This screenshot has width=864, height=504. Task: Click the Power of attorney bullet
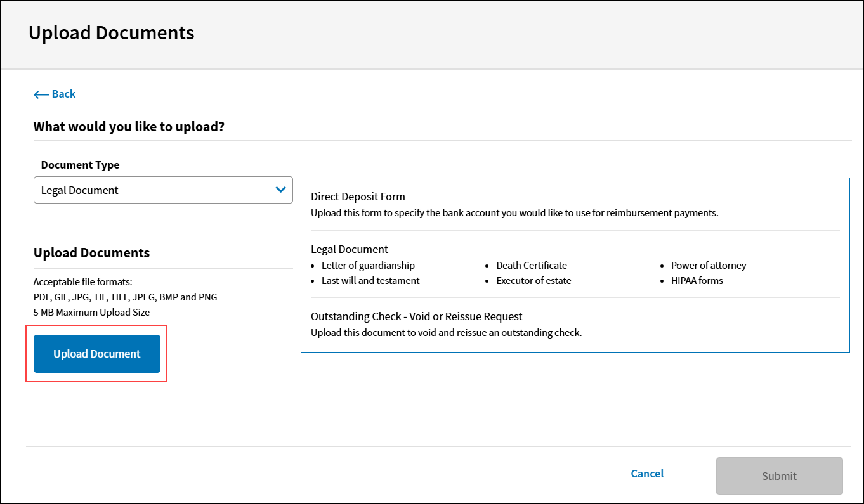pos(709,266)
